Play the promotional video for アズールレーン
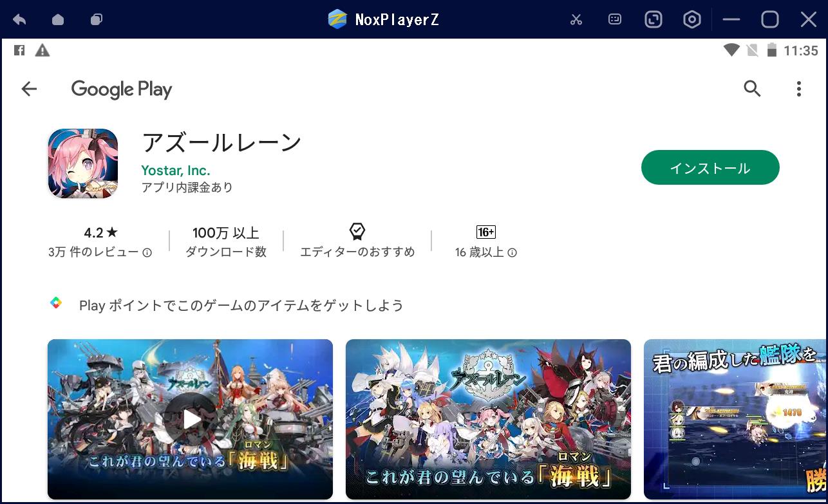Screen dimensions: 828x504 coord(190,420)
